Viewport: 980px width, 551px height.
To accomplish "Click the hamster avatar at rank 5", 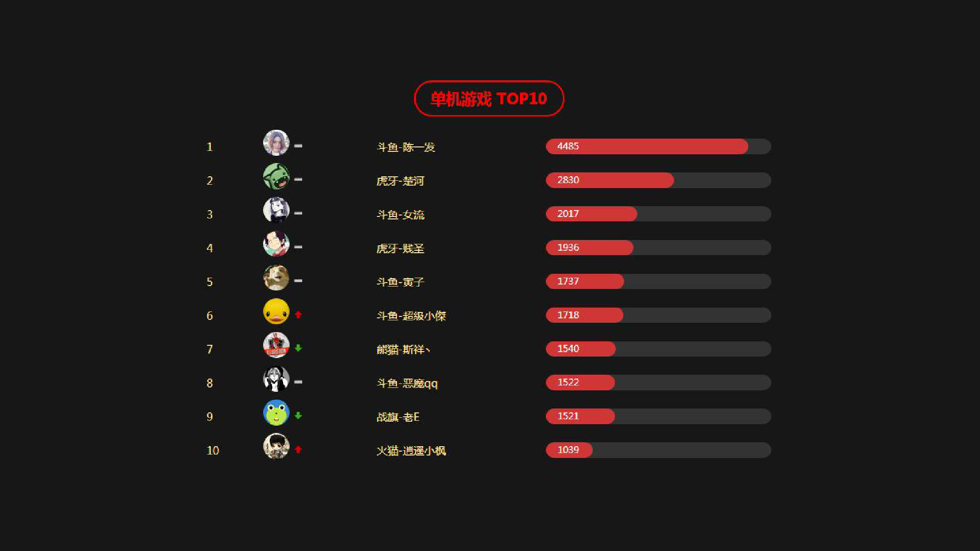I will pyautogui.click(x=276, y=278).
